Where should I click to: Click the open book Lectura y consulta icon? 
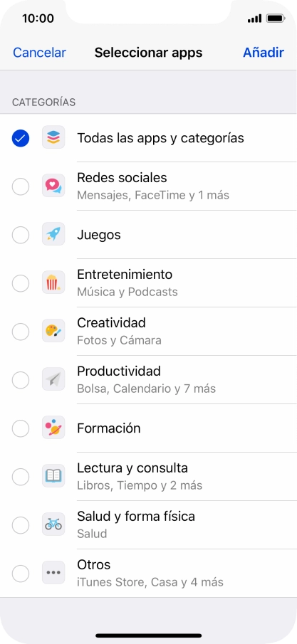pos(53,477)
